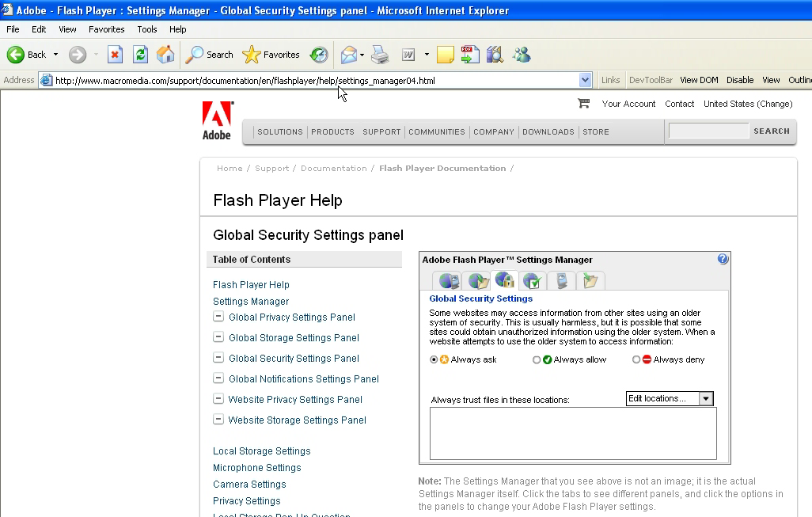This screenshot has width=812, height=517.
Task: Open the Global Storage Settings tab icon
Action: tap(478, 281)
